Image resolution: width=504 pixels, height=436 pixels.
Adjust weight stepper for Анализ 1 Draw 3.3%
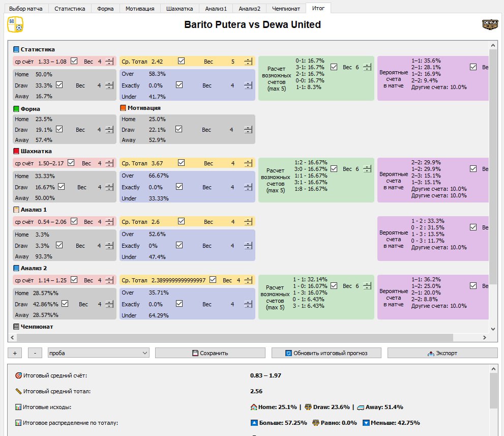pos(110,246)
